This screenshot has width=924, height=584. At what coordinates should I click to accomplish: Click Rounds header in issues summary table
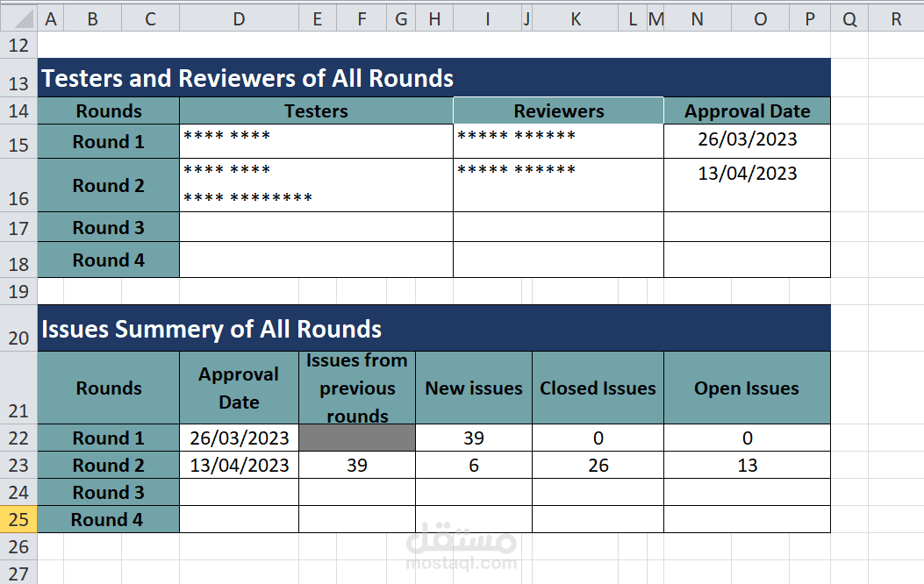(x=109, y=388)
